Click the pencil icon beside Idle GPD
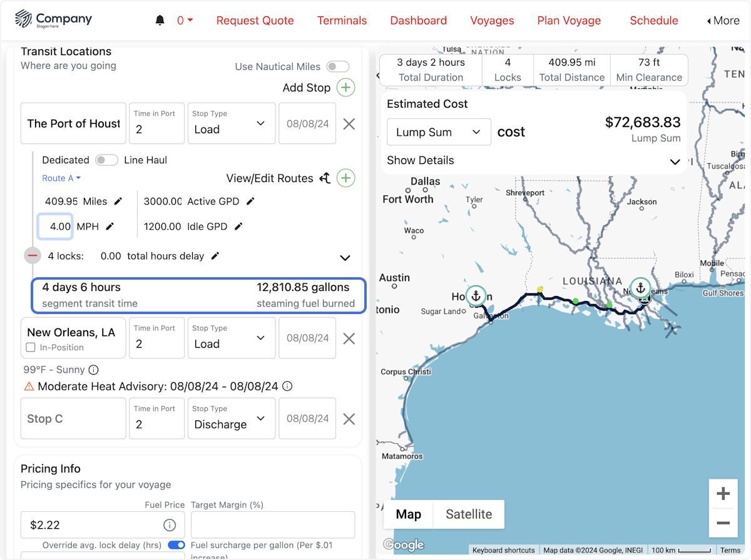Viewport: 751px width, 560px height. click(x=238, y=227)
